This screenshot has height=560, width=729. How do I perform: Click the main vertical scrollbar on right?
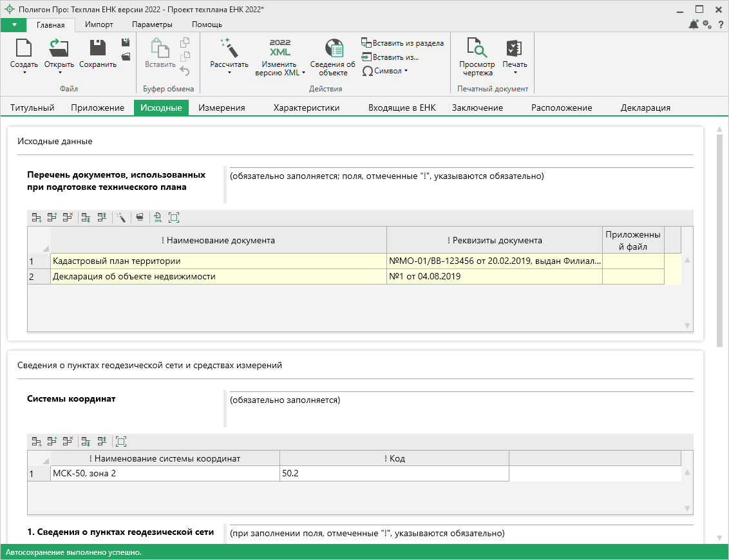719,238
